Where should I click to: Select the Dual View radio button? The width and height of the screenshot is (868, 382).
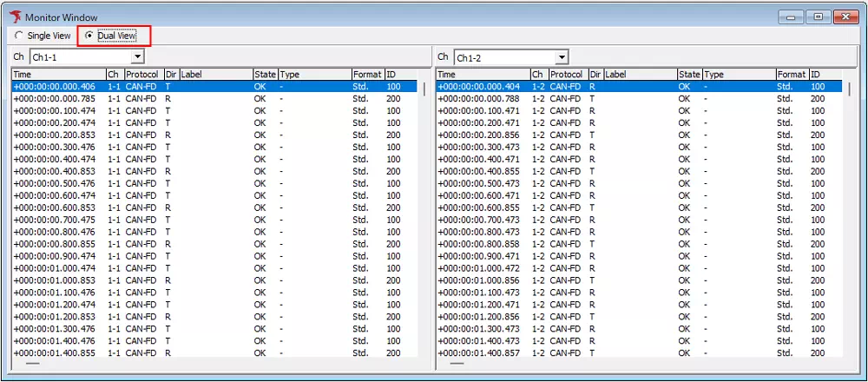pyautogui.click(x=89, y=36)
